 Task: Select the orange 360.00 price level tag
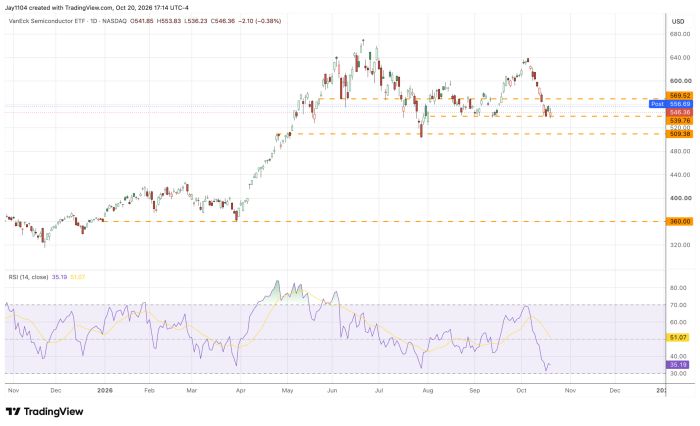coord(679,221)
